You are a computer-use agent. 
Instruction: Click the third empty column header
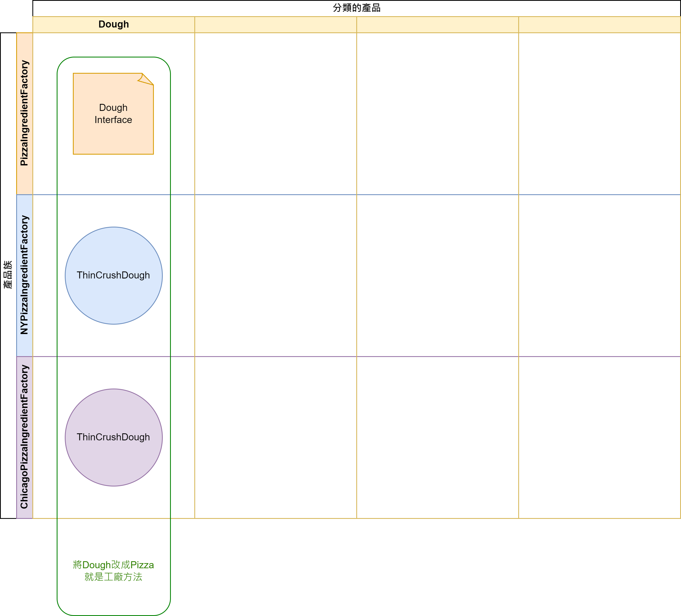pyautogui.click(x=438, y=25)
